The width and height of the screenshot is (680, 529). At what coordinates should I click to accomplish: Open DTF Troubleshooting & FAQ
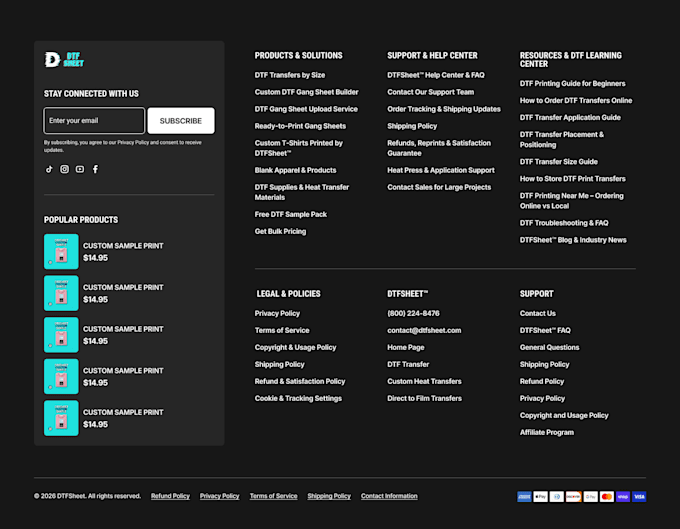click(564, 222)
